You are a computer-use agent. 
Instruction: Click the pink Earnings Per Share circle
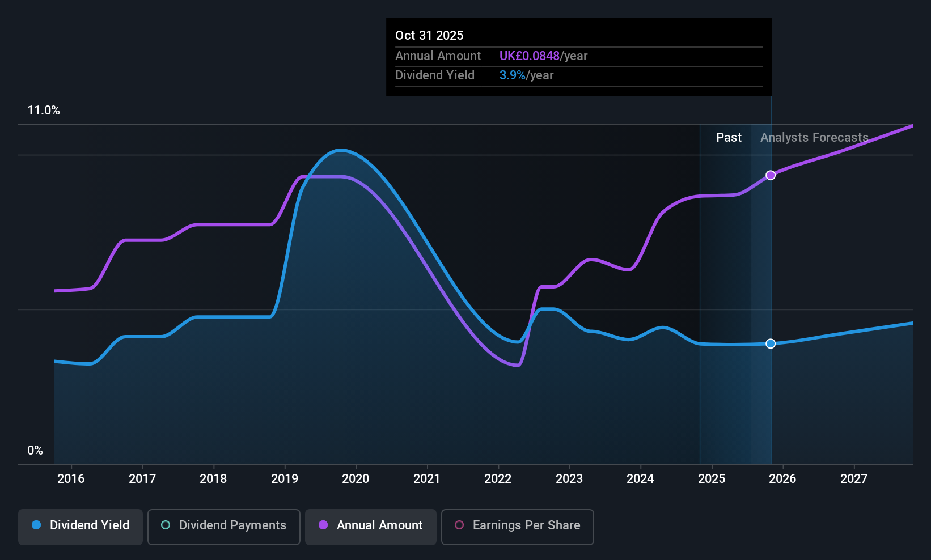(x=459, y=525)
